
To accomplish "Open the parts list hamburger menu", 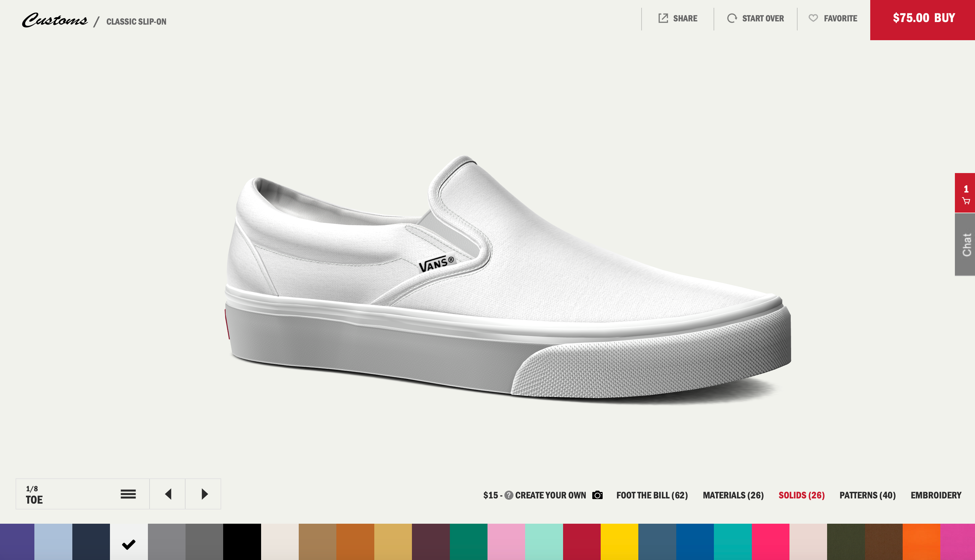I will pyautogui.click(x=128, y=494).
